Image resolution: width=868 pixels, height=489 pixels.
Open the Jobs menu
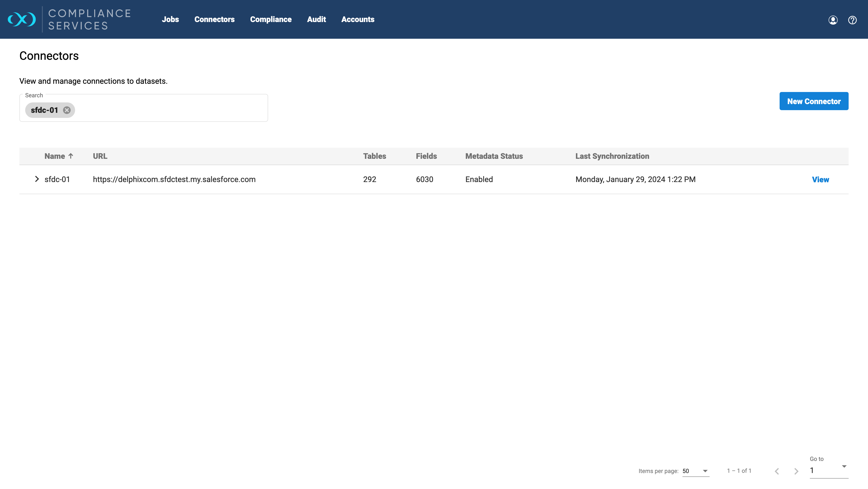pos(170,19)
